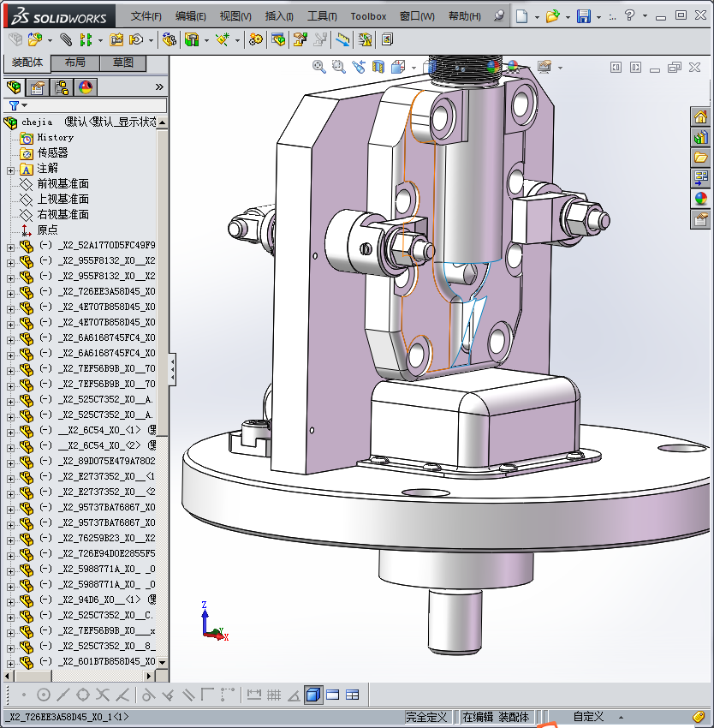Screen dimensions: 714x728
Task: Click Zoom to Fit in view toolbar
Action: (319, 67)
